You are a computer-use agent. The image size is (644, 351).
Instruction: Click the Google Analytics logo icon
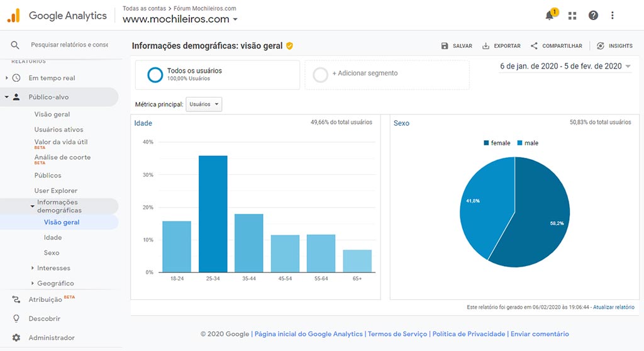14,16
